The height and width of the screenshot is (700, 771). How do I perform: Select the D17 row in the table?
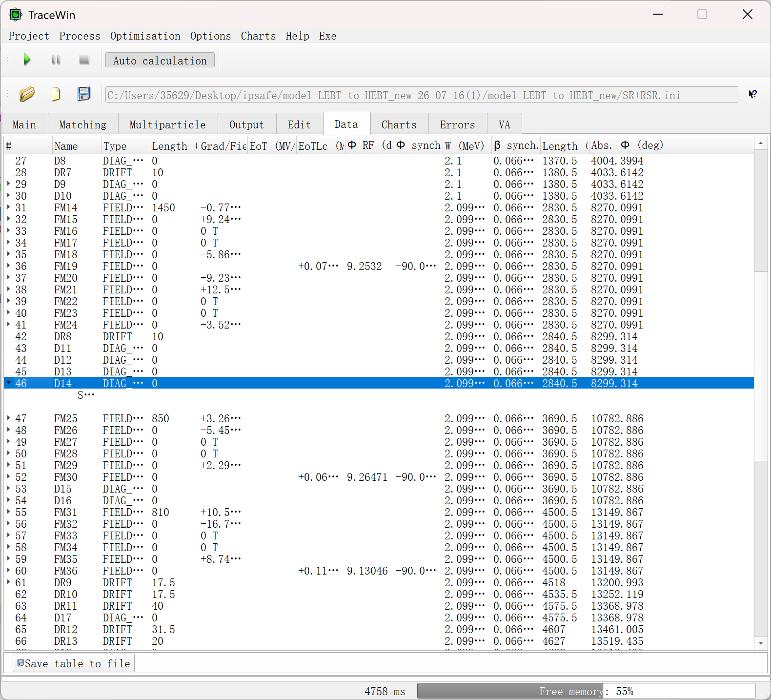pos(379,618)
